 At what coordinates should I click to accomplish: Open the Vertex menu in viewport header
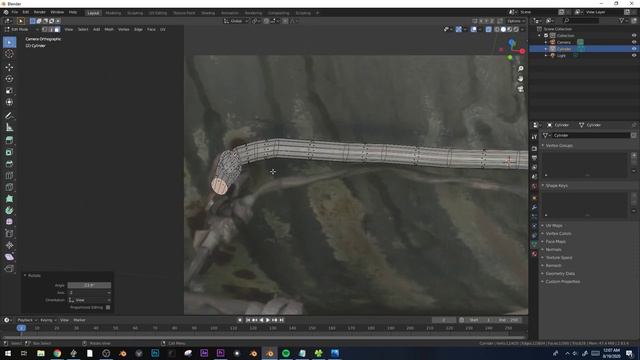(x=124, y=29)
